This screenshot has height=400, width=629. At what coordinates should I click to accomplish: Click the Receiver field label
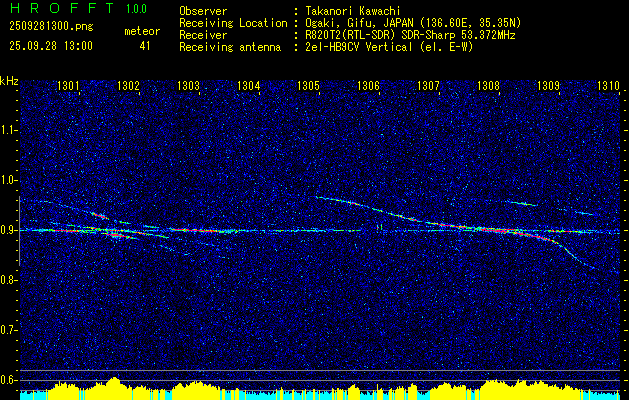(x=203, y=35)
